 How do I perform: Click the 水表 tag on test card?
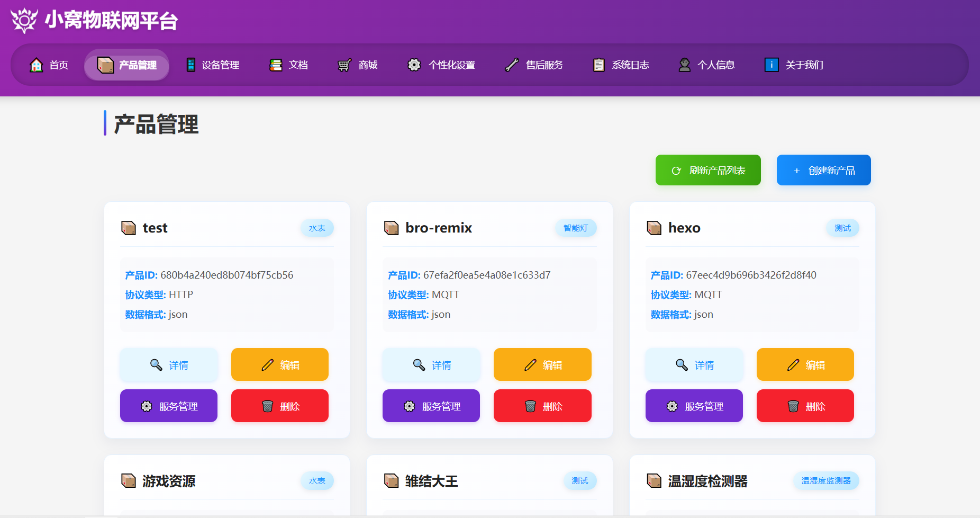click(x=317, y=228)
